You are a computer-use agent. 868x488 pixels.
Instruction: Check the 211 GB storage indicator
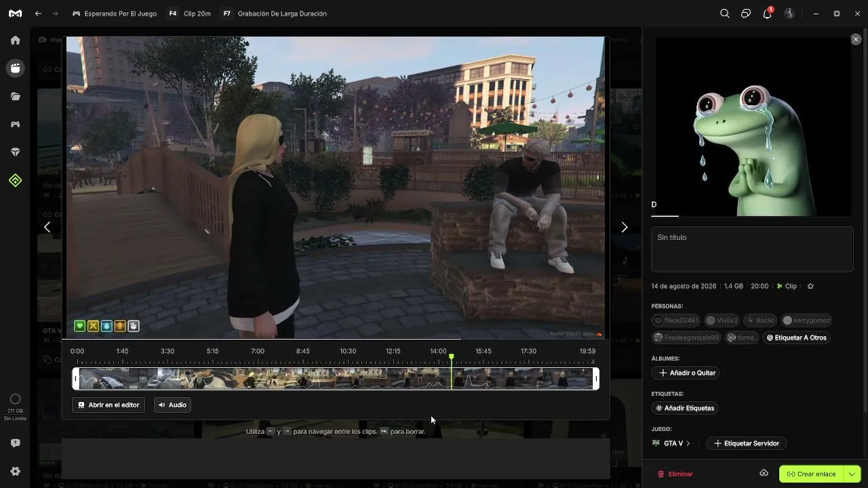point(15,407)
